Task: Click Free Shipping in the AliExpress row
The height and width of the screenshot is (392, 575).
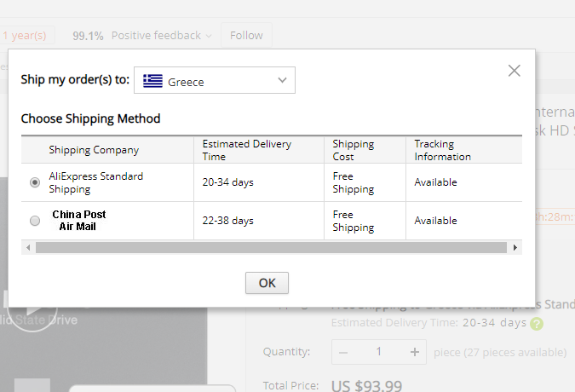Action: [x=354, y=182]
